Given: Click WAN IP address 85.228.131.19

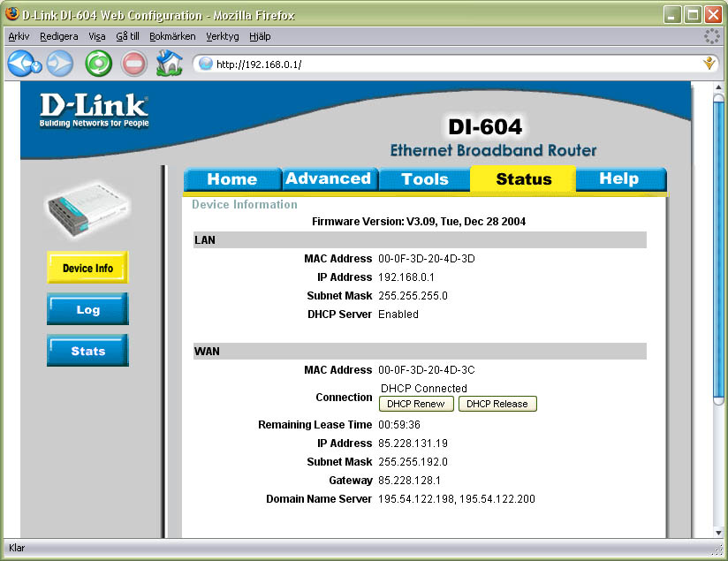Looking at the screenshot, I should point(413,443).
